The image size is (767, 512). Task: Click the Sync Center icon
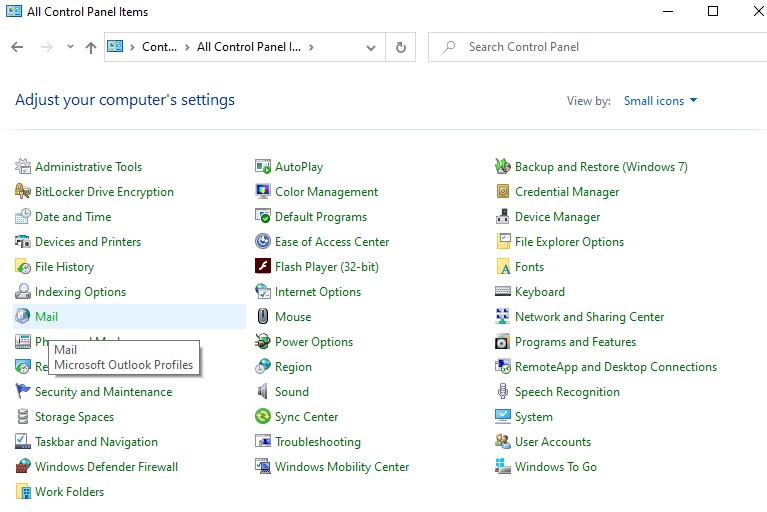(x=263, y=417)
